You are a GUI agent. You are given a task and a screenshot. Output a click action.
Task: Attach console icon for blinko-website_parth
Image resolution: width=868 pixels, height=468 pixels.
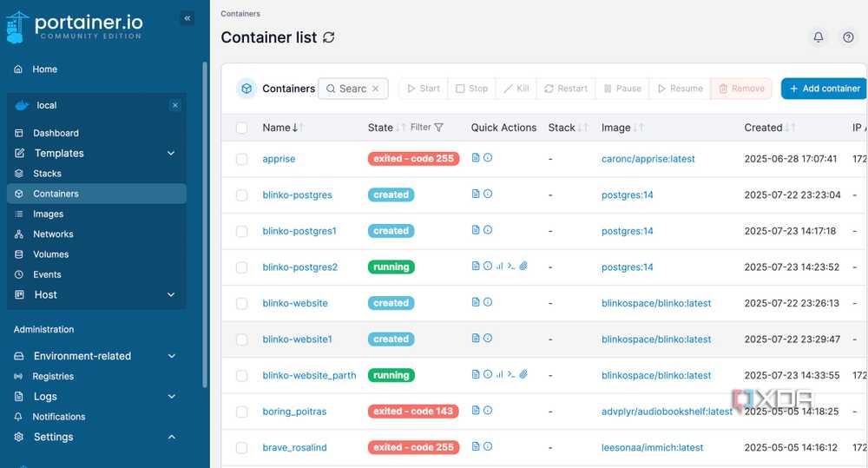point(523,374)
